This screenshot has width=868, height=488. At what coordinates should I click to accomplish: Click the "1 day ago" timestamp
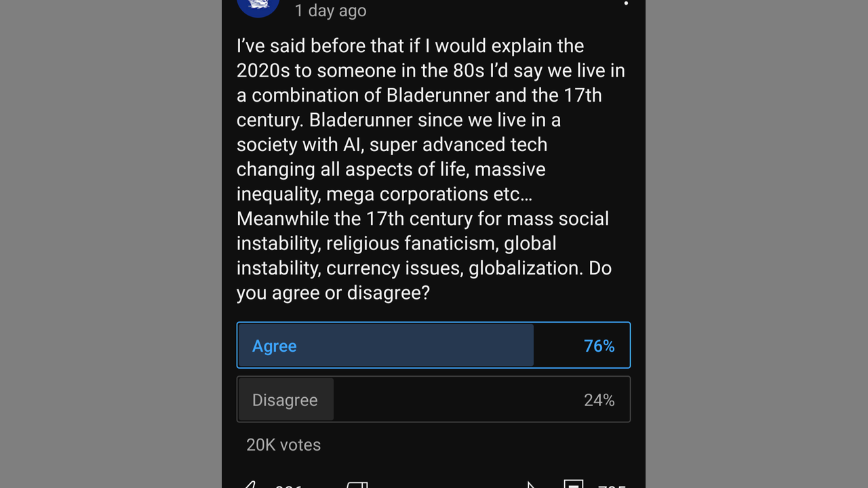pos(330,10)
